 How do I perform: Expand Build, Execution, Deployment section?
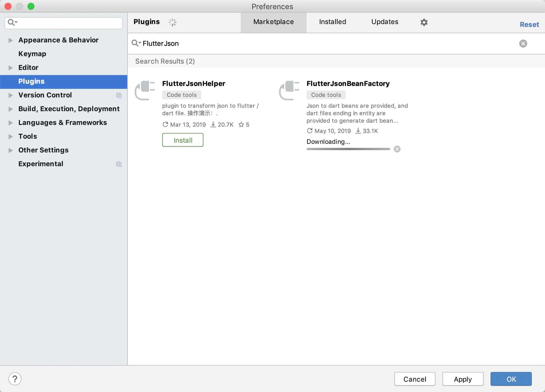[x=11, y=109]
